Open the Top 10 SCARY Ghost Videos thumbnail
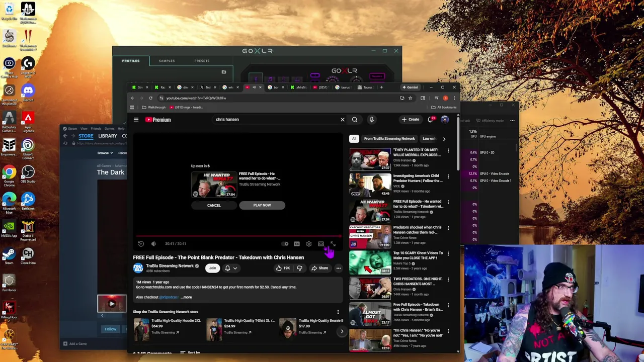 370,262
